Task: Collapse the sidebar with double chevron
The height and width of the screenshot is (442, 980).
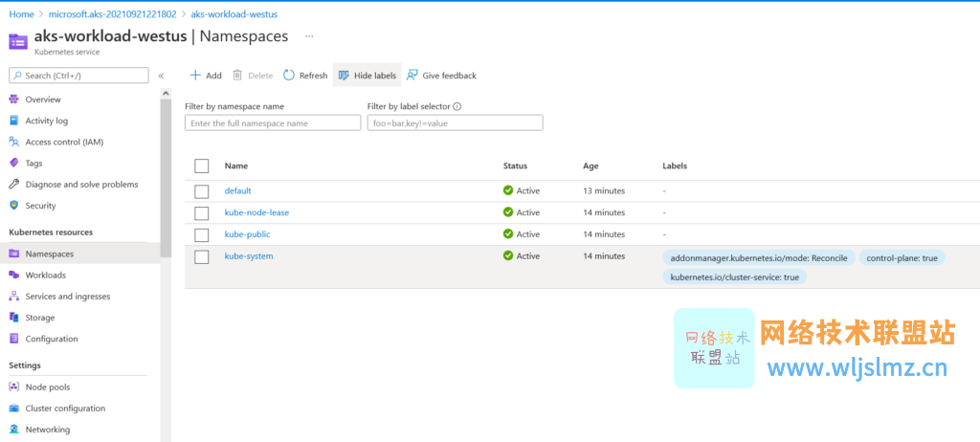Action: [161, 76]
